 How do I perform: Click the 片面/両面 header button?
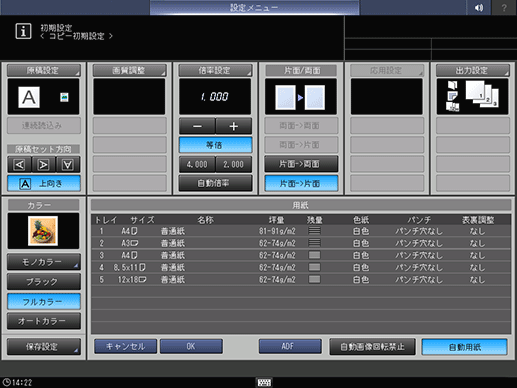tap(301, 70)
